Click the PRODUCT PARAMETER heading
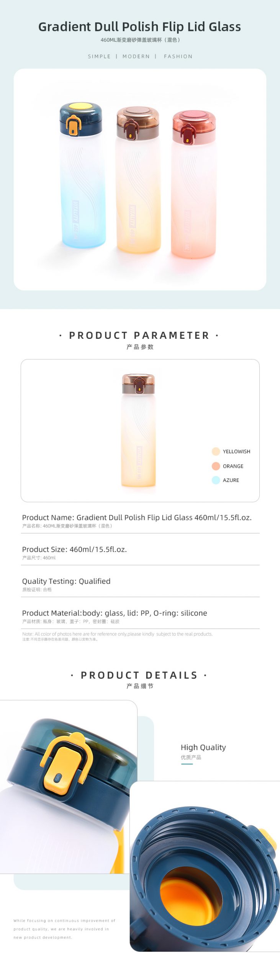This screenshot has height=980, width=280. (x=139, y=335)
